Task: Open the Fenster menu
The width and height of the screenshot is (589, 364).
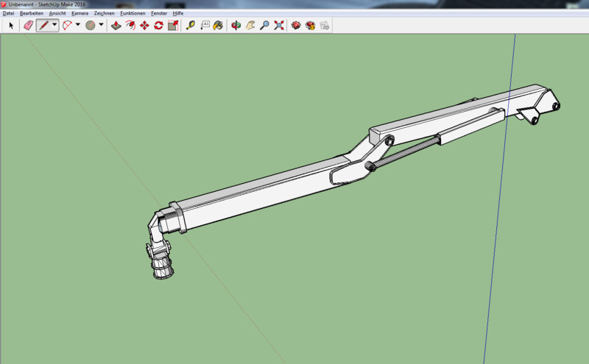Action: [x=158, y=13]
